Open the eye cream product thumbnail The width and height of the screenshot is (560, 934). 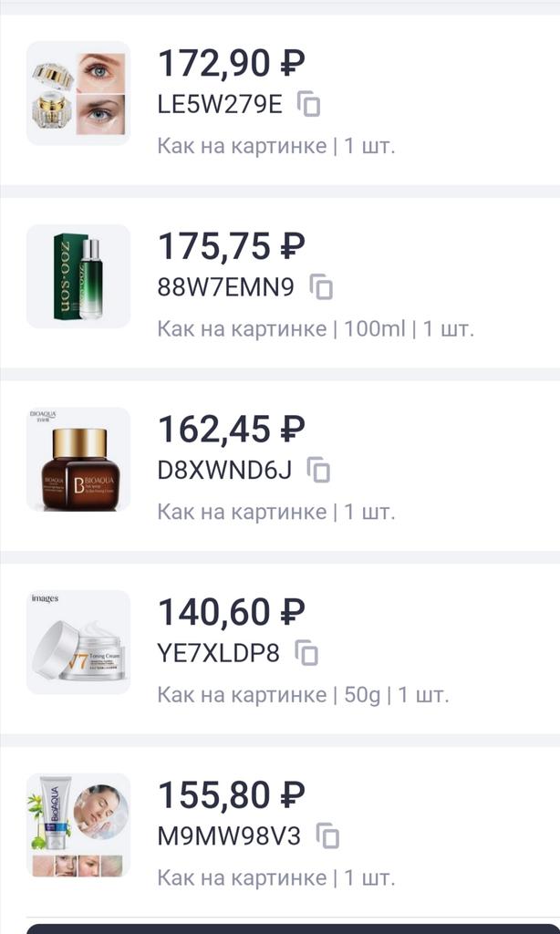(78, 93)
